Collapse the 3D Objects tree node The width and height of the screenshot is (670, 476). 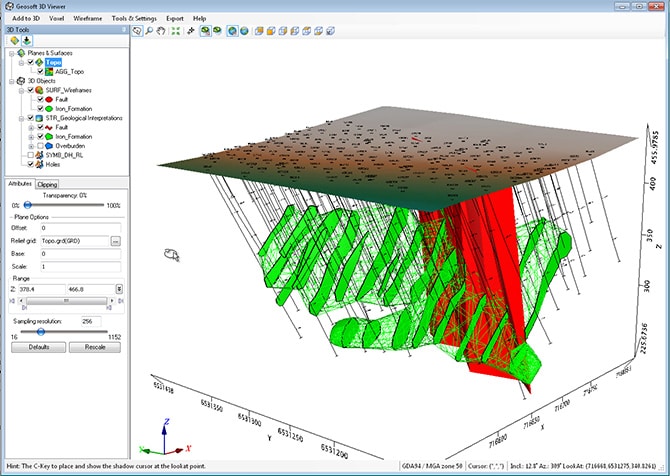(12, 81)
